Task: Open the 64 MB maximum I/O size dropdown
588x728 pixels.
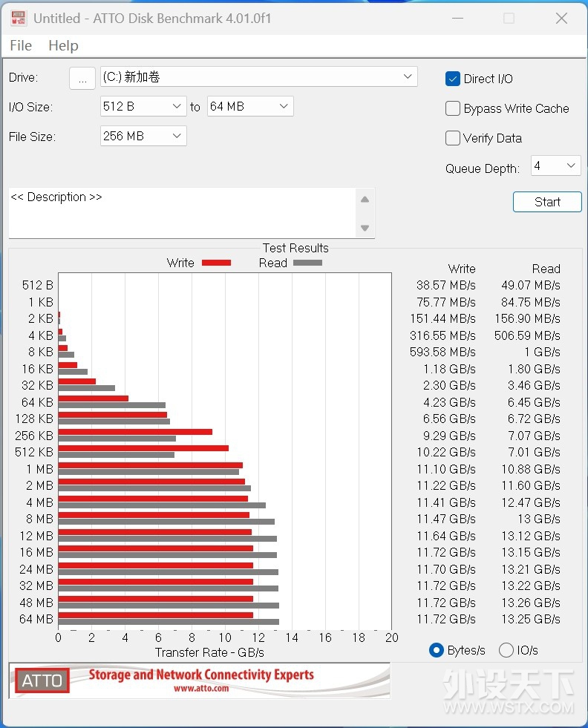Action: pos(250,106)
